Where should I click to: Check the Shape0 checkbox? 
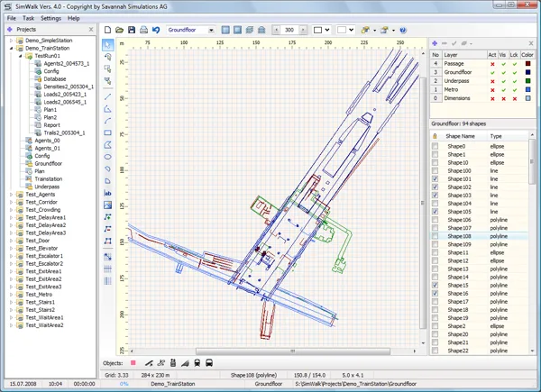click(435, 146)
